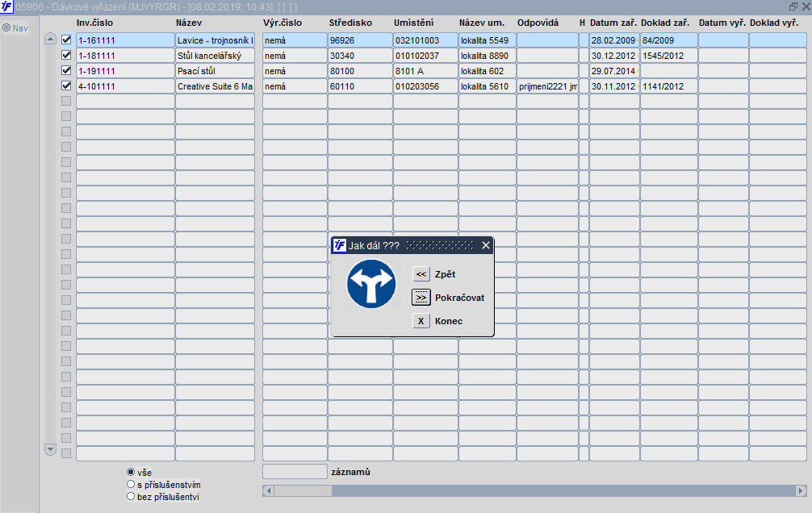Click the Středisko value 60110

tap(360, 86)
